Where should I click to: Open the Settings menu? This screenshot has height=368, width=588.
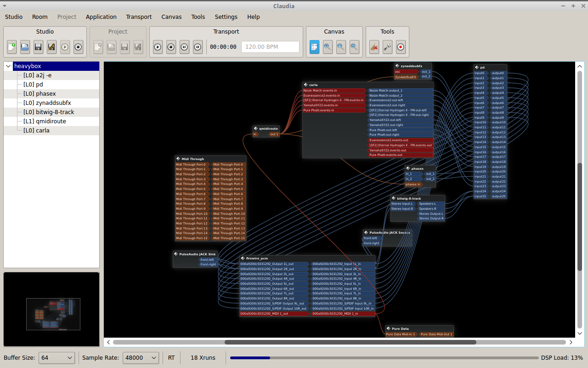[226, 17]
